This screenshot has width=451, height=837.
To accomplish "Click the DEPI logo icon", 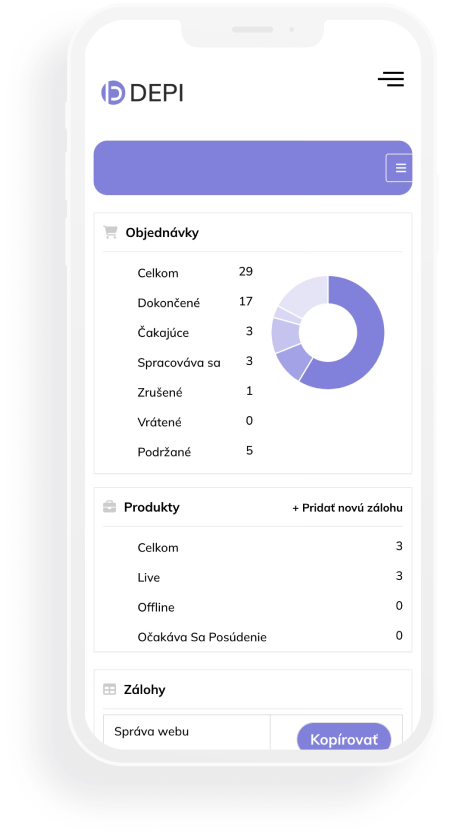I will (113, 93).
